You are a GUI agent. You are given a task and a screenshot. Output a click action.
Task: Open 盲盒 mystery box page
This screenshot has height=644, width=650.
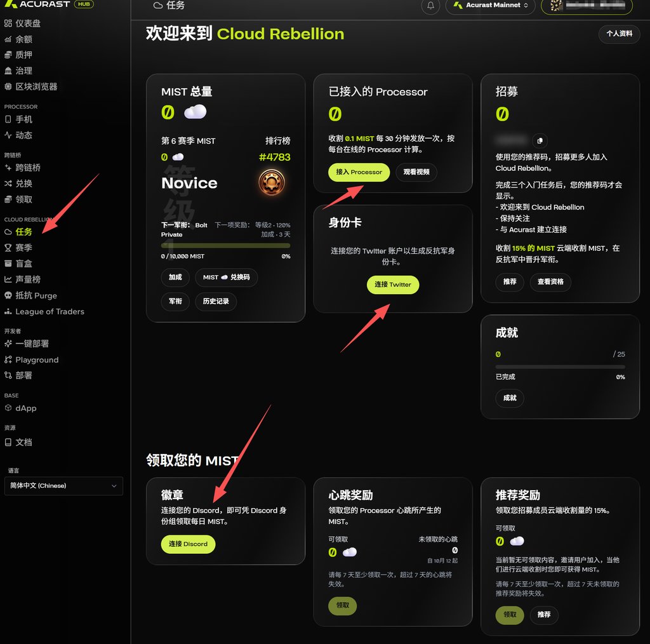tap(18, 264)
